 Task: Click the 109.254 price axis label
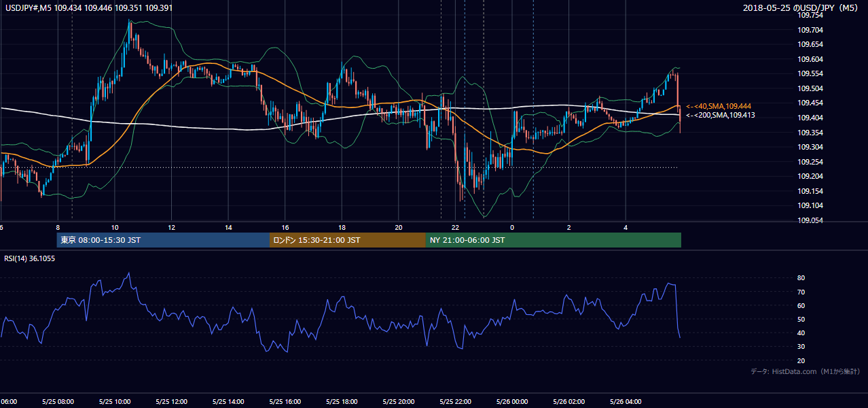pyautogui.click(x=810, y=162)
